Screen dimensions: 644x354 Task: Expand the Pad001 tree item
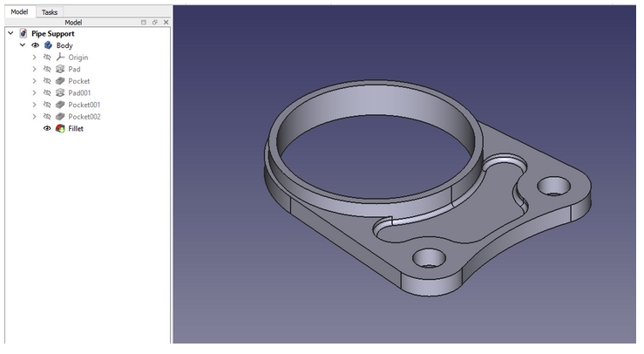[35, 93]
